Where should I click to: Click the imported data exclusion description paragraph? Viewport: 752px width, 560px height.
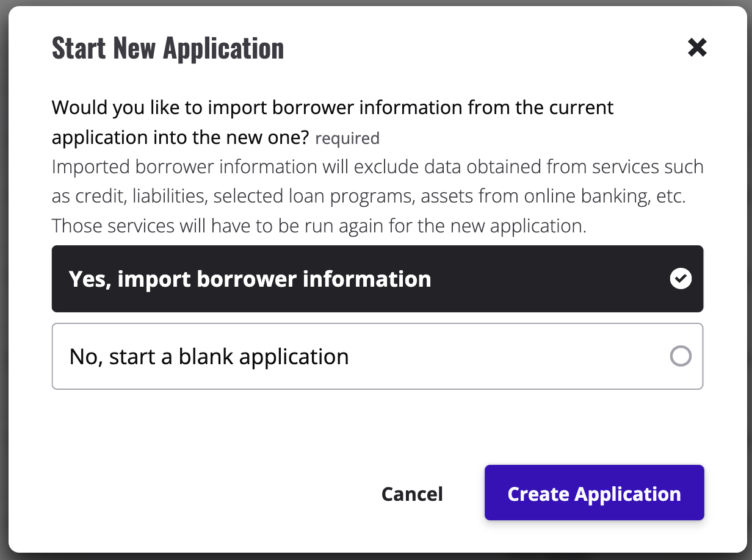pyautogui.click(x=377, y=182)
